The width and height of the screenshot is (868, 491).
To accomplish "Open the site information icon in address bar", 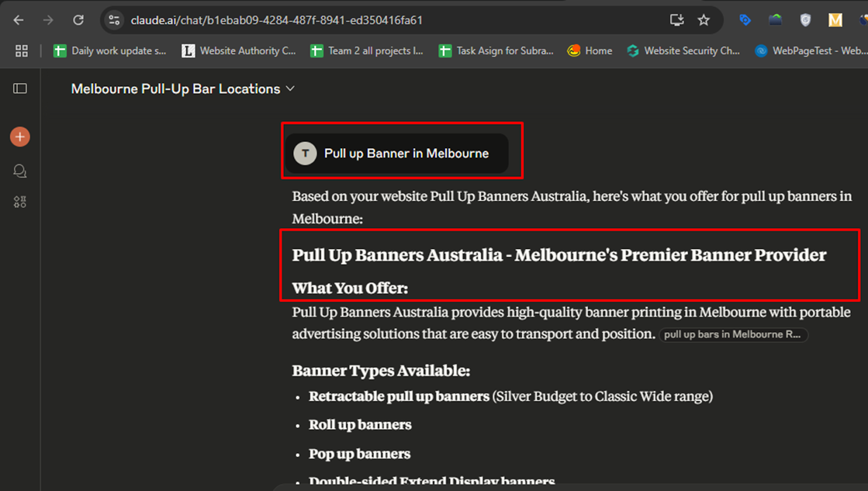I will [x=114, y=20].
